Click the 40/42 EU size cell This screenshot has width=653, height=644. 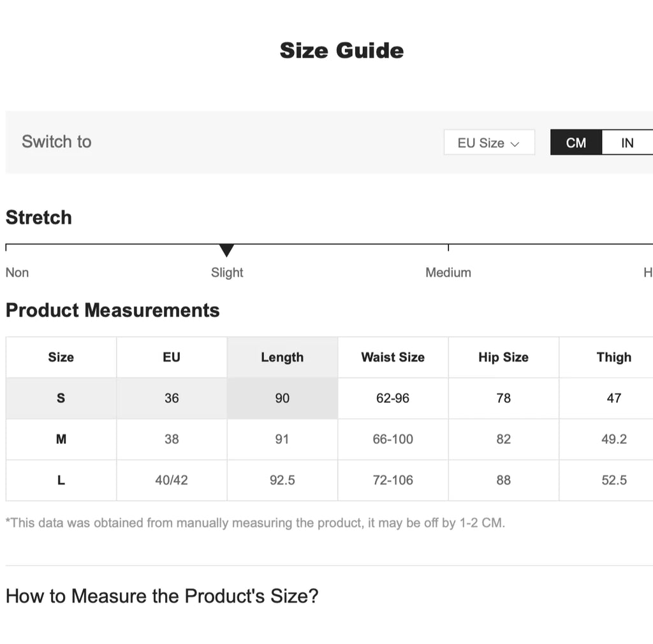pos(172,480)
